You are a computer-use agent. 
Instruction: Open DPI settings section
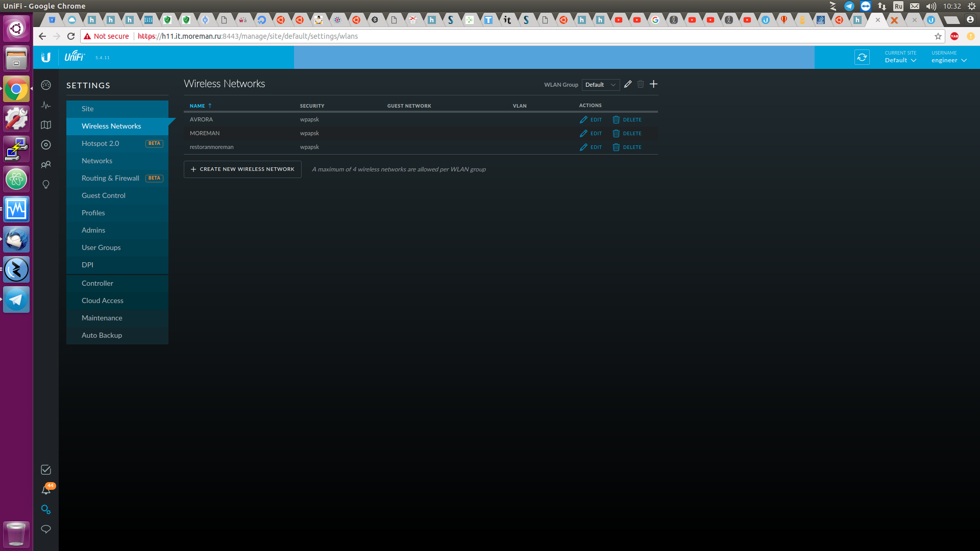pos(117,265)
